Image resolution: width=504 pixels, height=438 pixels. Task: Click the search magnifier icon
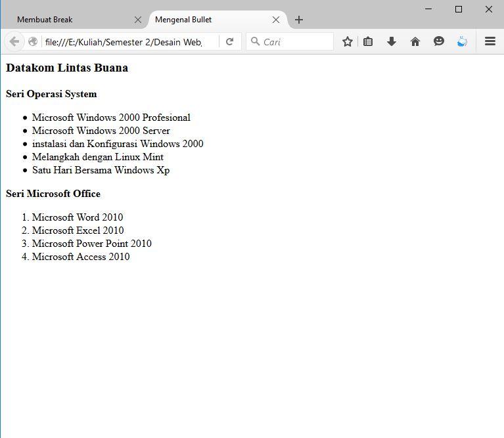click(x=255, y=41)
